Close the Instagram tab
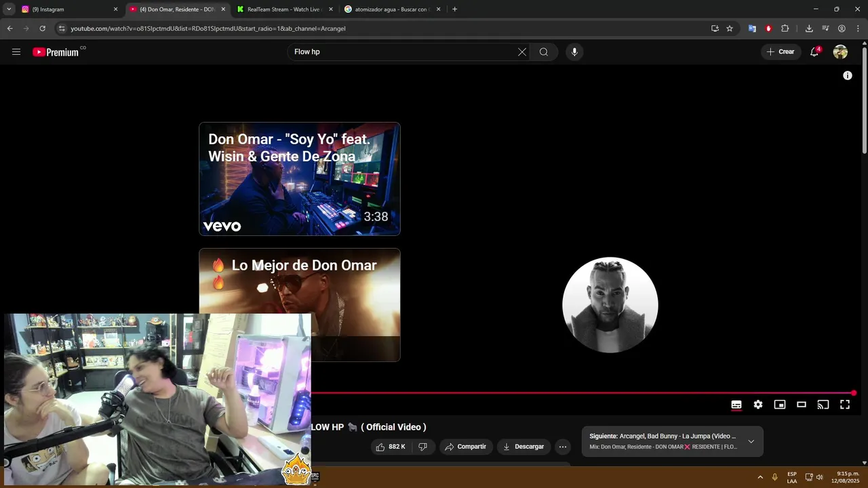Screen dimensions: 868x488 (x=115, y=9)
